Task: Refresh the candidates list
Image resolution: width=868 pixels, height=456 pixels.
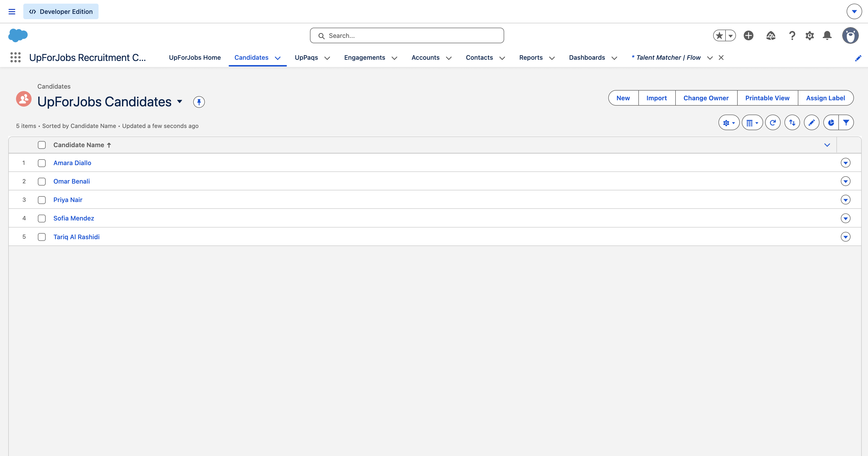Action: tap(773, 123)
